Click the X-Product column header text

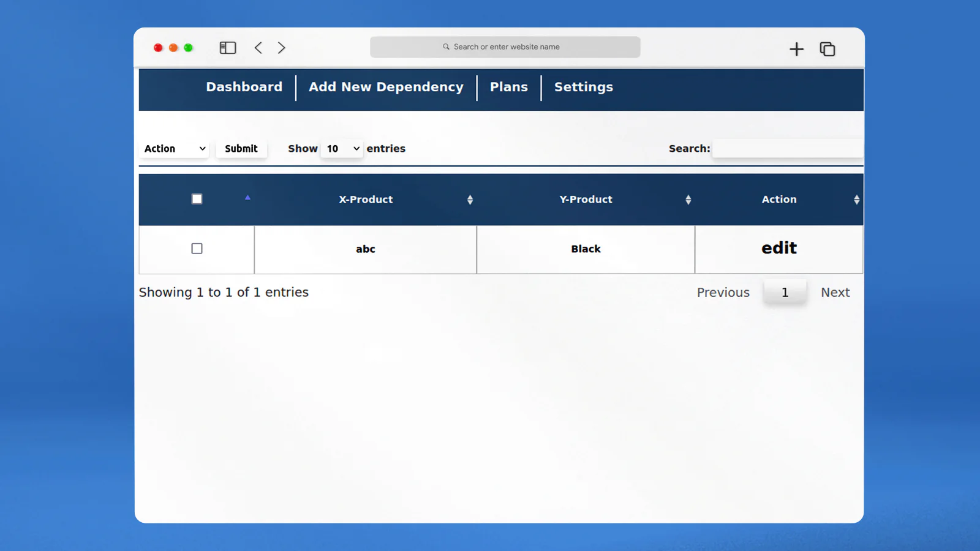(x=366, y=200)
